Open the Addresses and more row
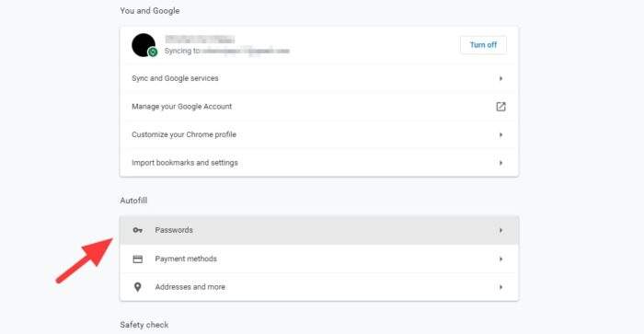644x334 pixels. pyautogui.click(x=319, y=287)
